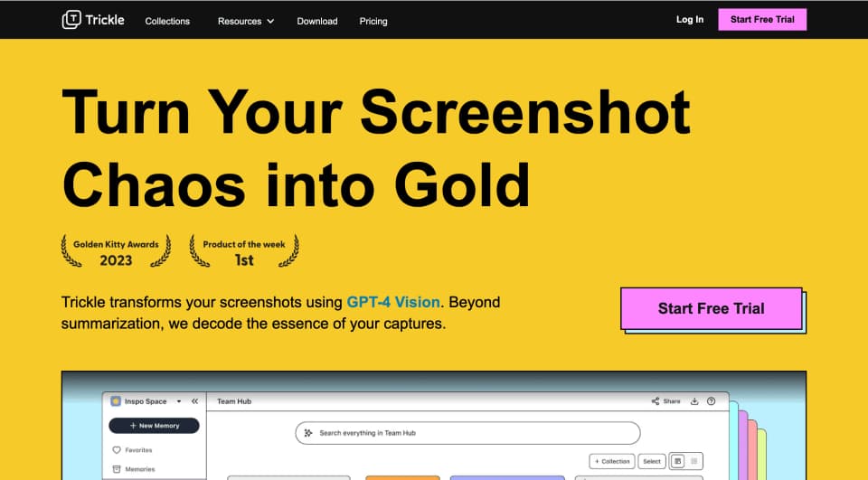This screenshot has height=480, width=868.
Task: Click the Team Hub title text
Action: pyautogui.click(x=234, y=401)
